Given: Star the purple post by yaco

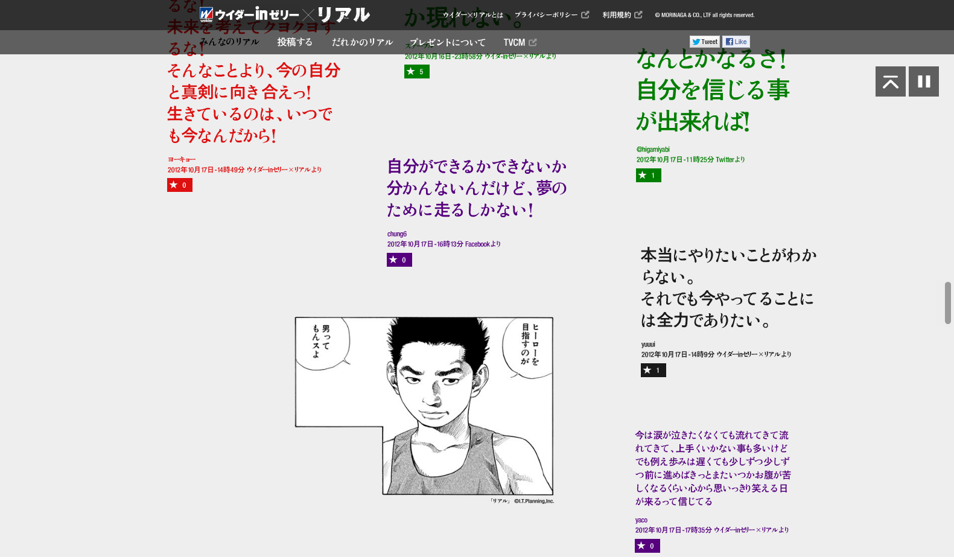Looking at the screenshot, I should (x=647, y=546).
